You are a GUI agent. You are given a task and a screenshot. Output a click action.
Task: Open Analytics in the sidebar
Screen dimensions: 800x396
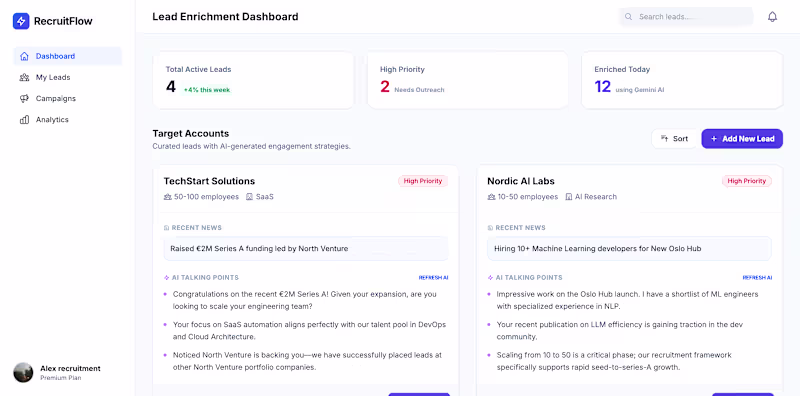(67, 120)
